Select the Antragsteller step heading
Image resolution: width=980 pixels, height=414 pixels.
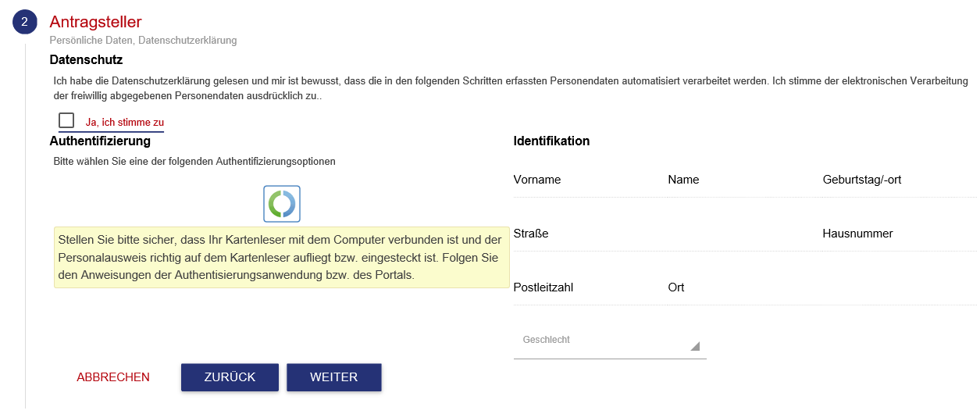tap(95, 22)
